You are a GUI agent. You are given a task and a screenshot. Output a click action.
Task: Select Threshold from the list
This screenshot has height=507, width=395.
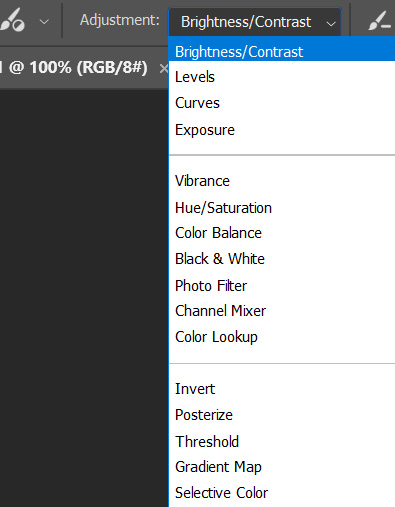(282, 442)
